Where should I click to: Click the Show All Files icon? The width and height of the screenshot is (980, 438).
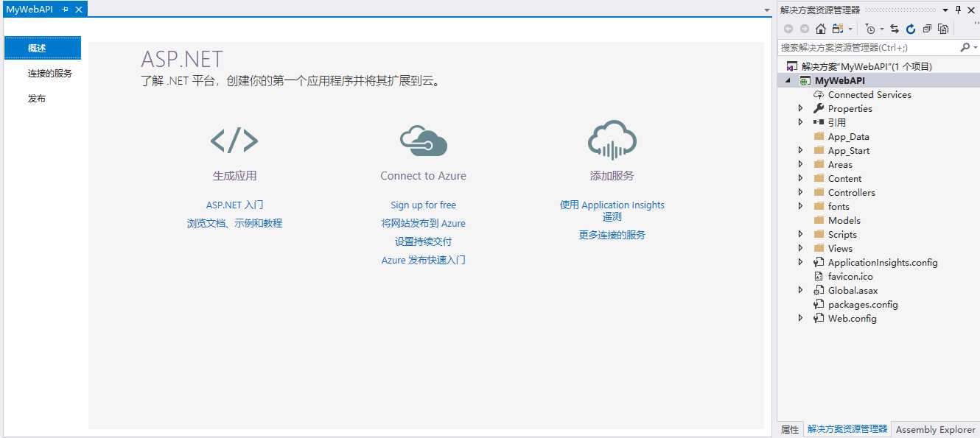coord(943,29)
